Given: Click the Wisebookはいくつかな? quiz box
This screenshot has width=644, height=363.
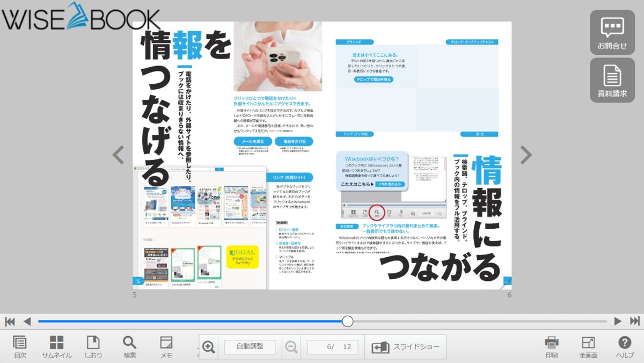Looking at the screenshot, I should pos(371,171).
